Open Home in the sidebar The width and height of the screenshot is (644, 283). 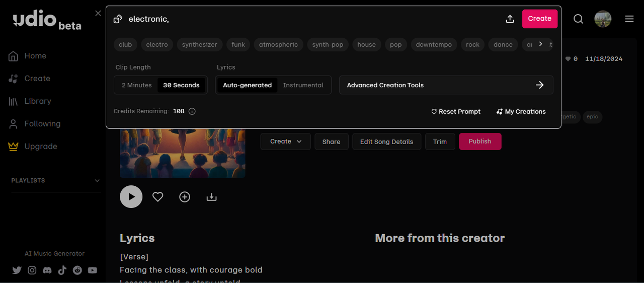coord(35,56)
